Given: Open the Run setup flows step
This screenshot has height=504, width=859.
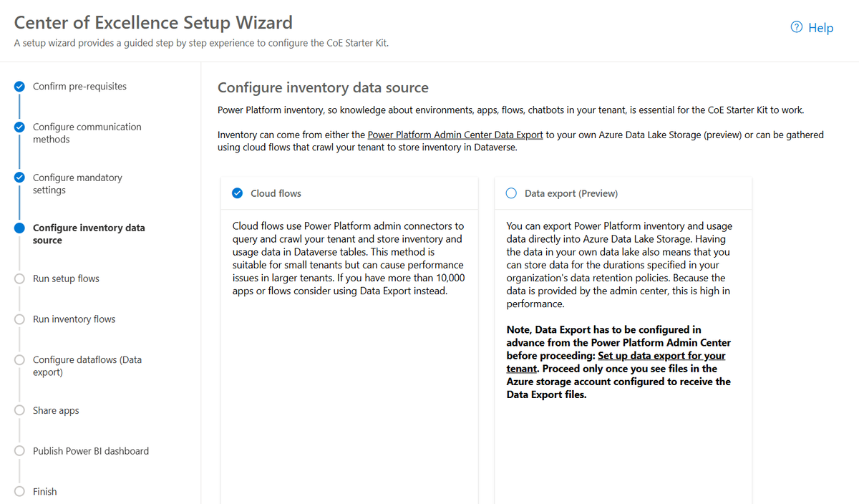Looking at the screenshot, I should click(x=66, y=278).
